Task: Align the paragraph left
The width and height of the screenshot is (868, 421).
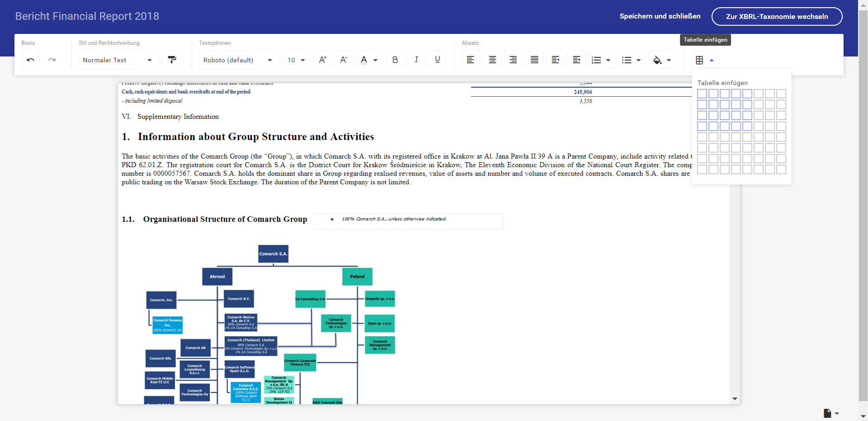Action: tap(471, 60)
